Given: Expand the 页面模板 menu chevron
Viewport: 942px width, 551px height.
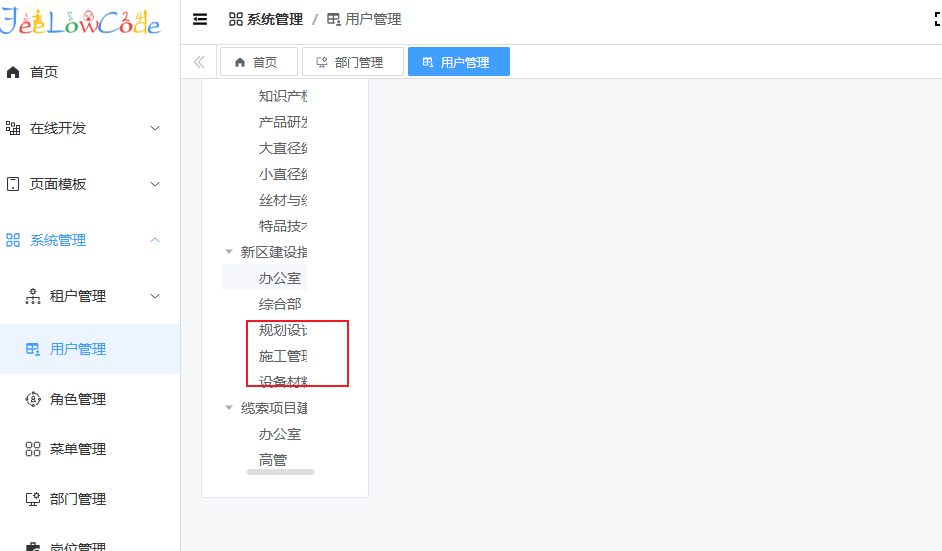Looking at the screenshot, I should pos(155,184).
